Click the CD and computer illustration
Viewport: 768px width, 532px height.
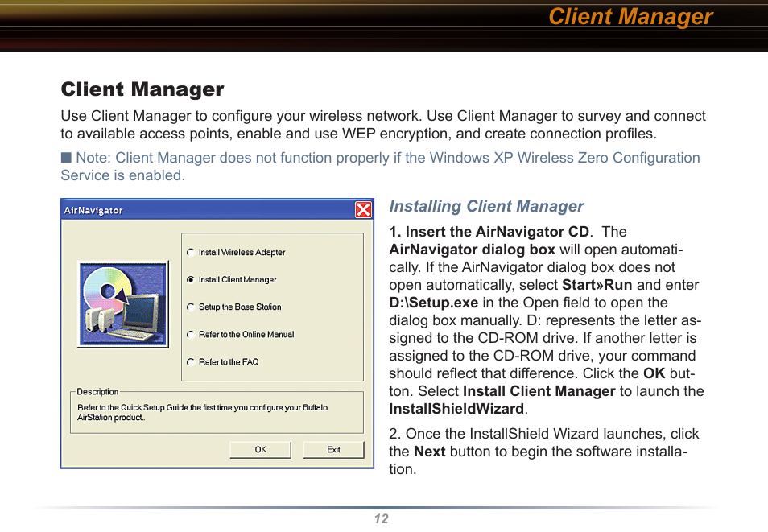coord(123,304)
